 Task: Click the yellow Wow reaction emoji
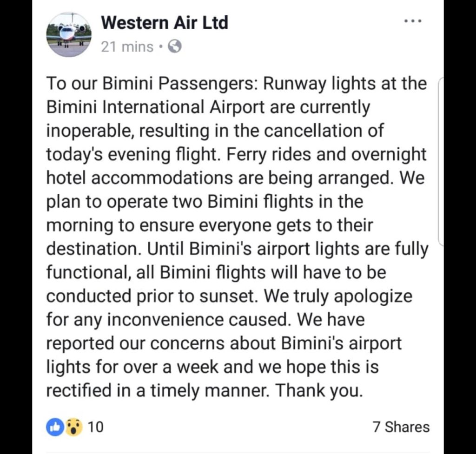[73, 428]
